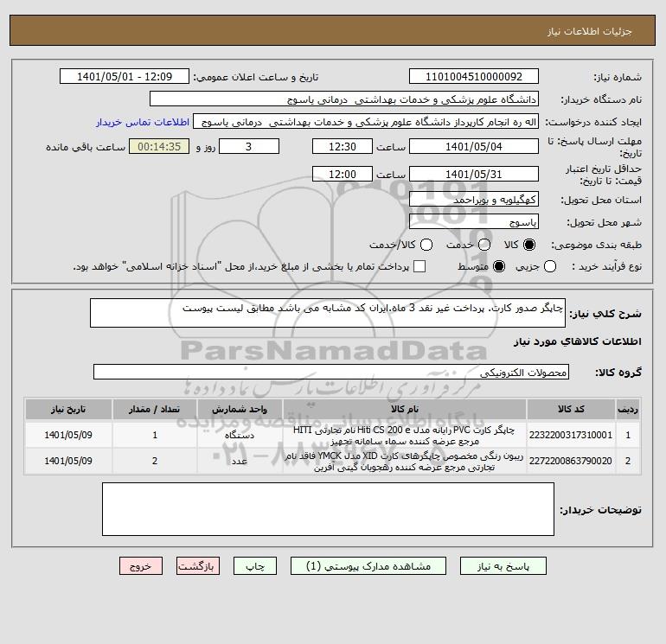Click the واحد شمارش column header
The image size is (666, 644).
[240, 409]
